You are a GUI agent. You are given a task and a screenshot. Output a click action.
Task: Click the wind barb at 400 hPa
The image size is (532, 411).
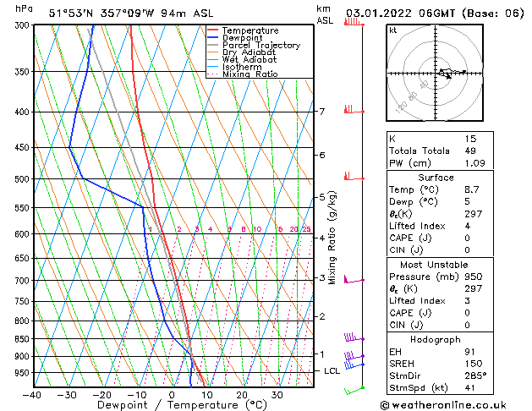point(349,110)
